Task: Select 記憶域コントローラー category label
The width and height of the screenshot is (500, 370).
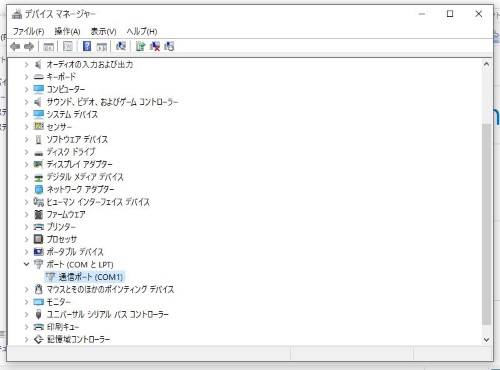Action: tap(78, 339)
